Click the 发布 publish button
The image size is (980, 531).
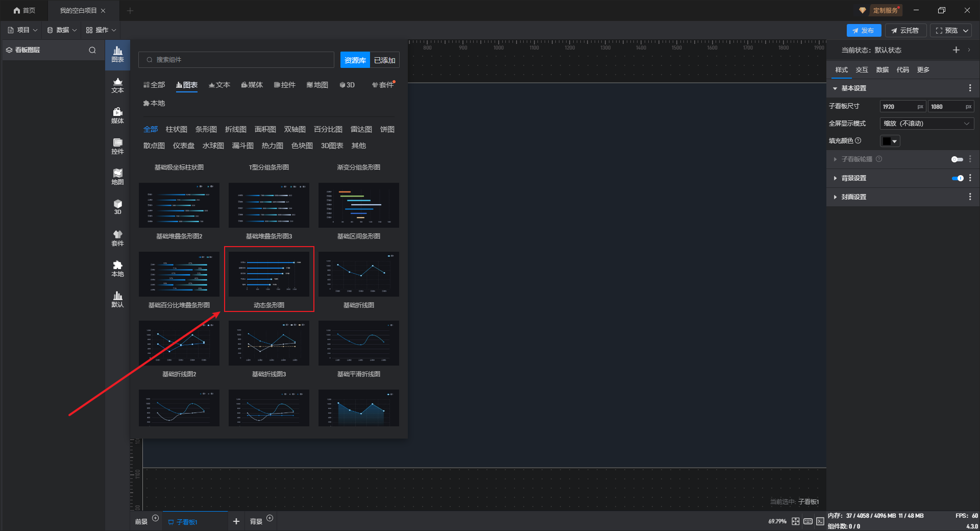click(863, 31)
